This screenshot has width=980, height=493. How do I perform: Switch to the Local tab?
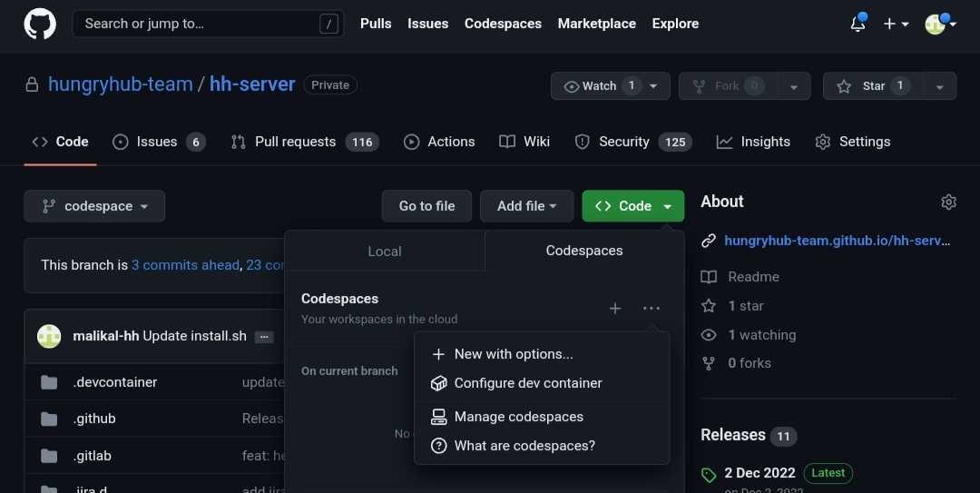385,251
